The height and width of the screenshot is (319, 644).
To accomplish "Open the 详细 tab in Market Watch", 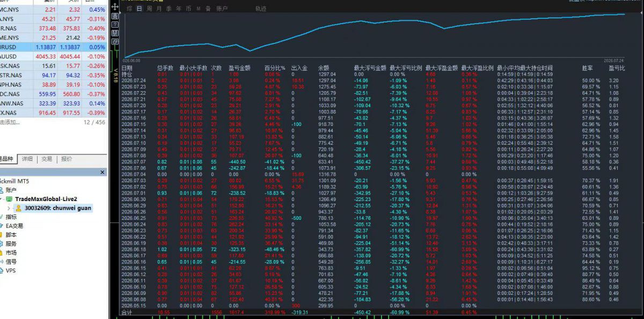I will (27, 159).
